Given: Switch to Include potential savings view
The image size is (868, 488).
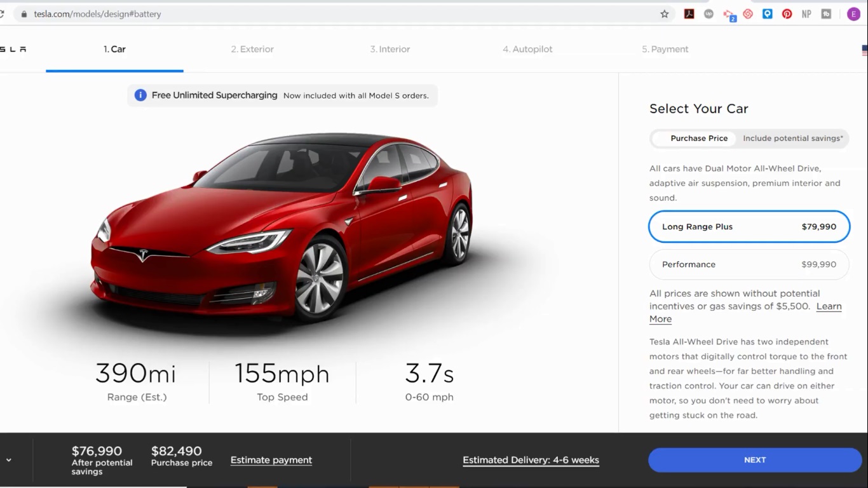Looking at the screenshot, I should pos(793,139).
